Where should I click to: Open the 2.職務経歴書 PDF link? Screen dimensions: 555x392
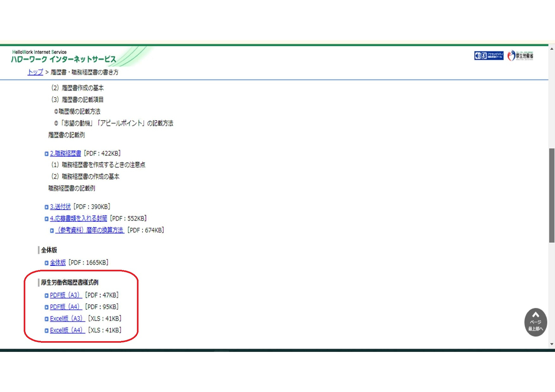tap(65, 154)
